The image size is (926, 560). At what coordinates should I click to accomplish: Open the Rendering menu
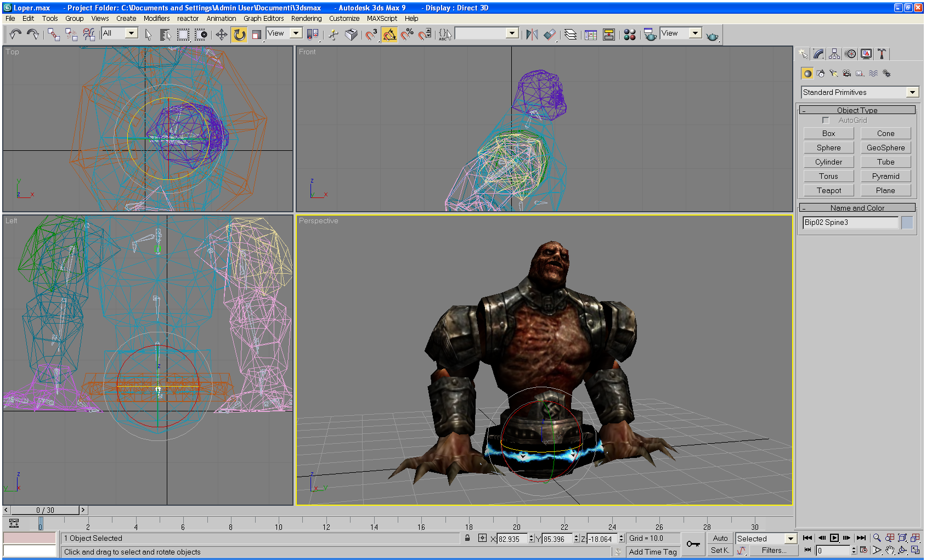(306, 18)
